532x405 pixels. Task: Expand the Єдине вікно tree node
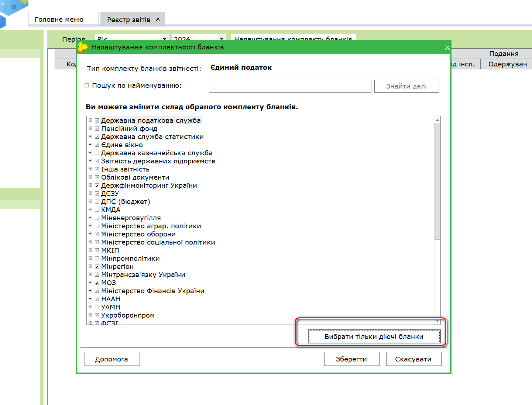coord(90,145)
